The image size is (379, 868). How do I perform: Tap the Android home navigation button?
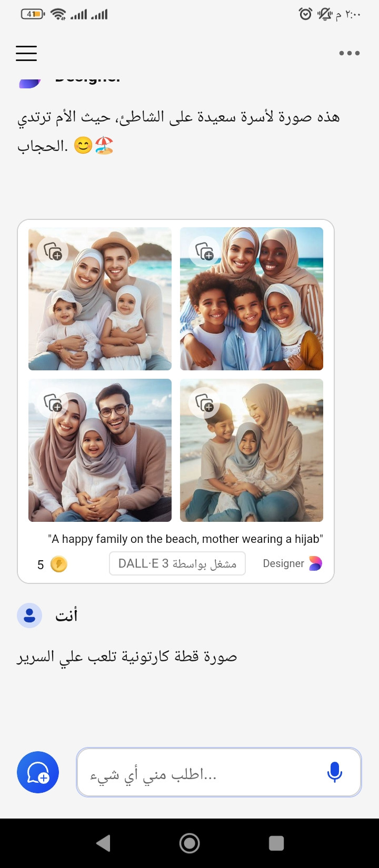click(x=189, y=843)
